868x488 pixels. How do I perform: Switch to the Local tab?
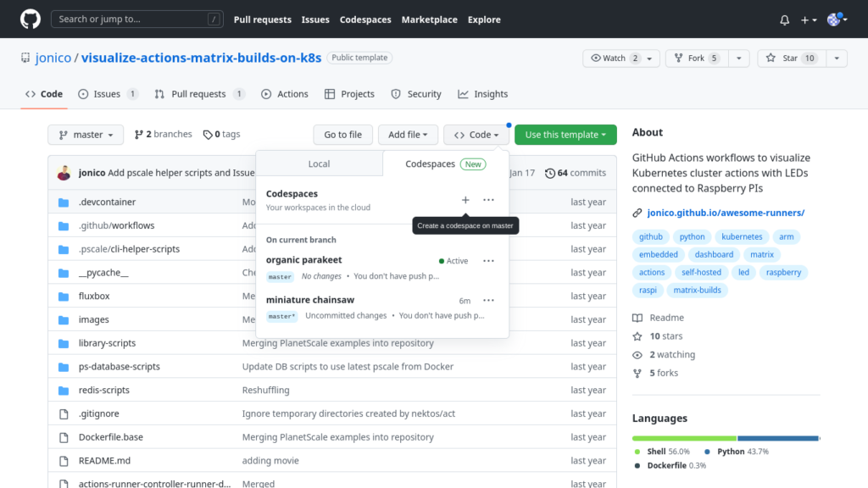coord(319,164)
